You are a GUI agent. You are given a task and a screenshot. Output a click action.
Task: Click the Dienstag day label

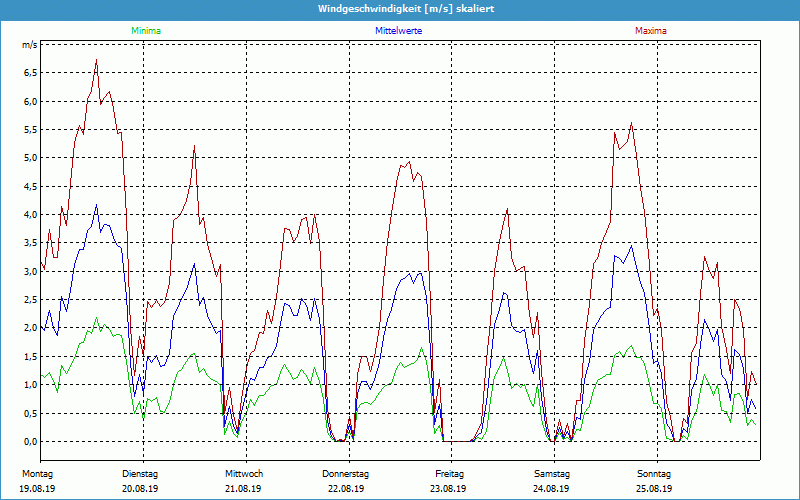click(x=140, y=474)
